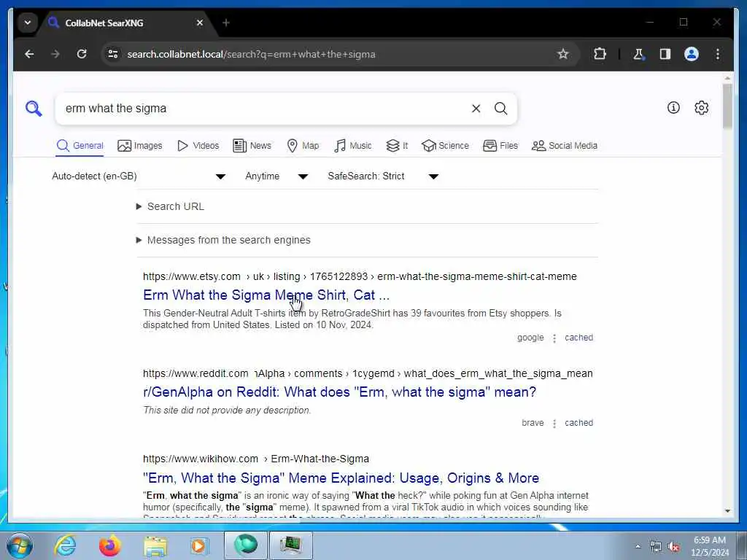Switch to the IT category
747x560 pixels.
click(397, 146)
